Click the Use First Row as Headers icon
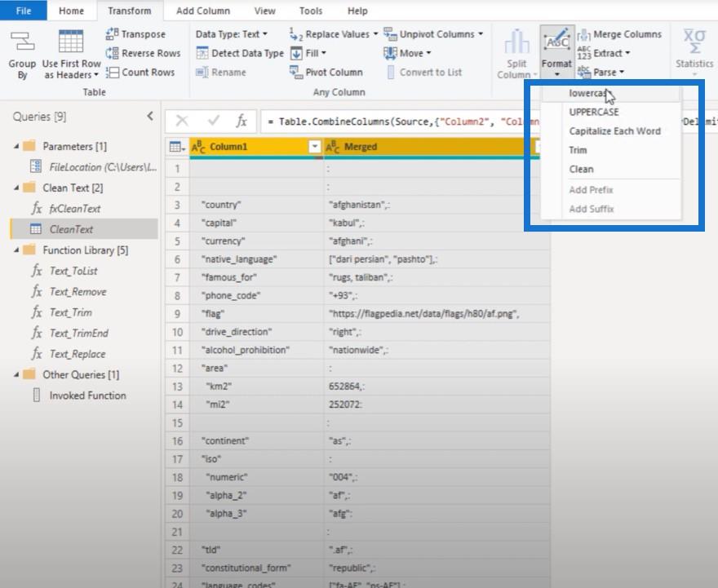 pos(71,41)
